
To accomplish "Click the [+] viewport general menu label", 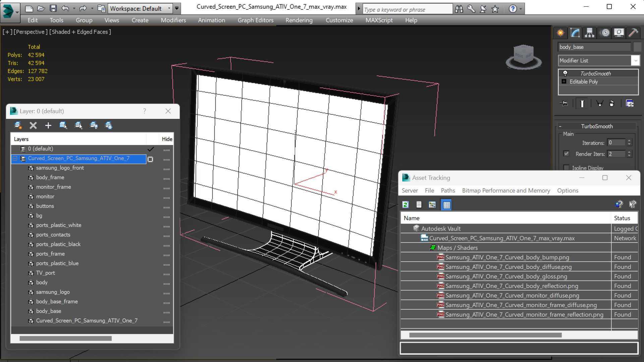I will (x=7, y=32).
